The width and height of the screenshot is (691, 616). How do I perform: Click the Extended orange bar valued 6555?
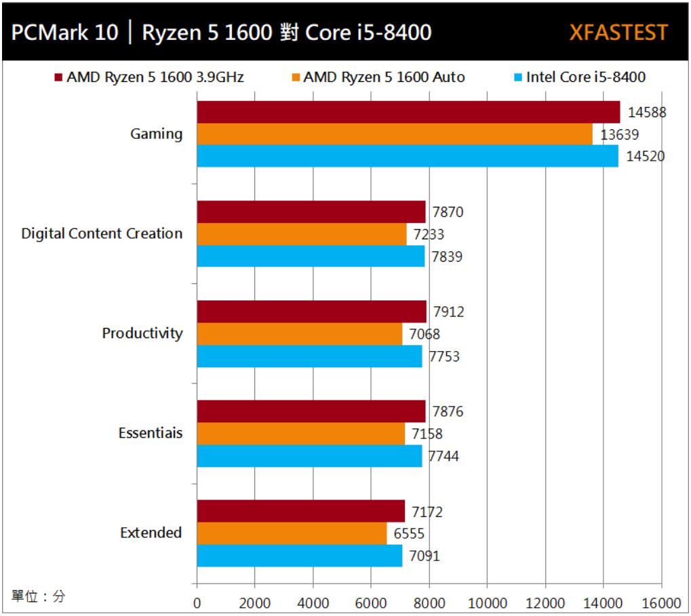pos(292,533)
